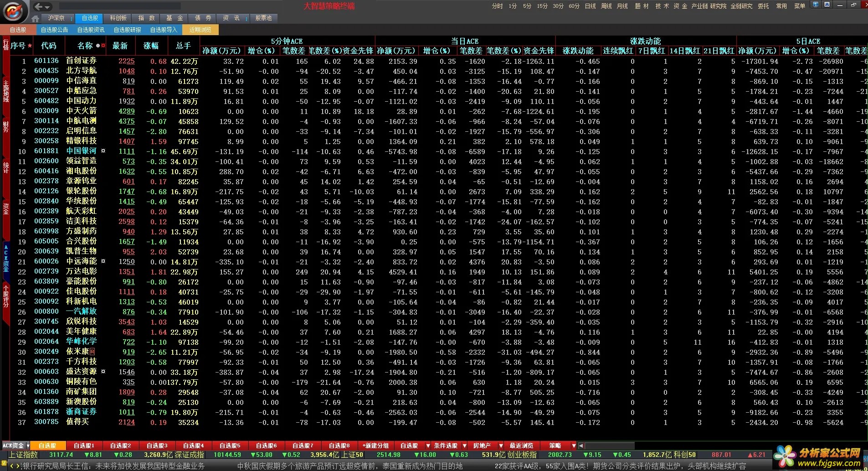Expand 条件选股 dropdown arrow
The image size is (868, 471).
tap(464, 445)
